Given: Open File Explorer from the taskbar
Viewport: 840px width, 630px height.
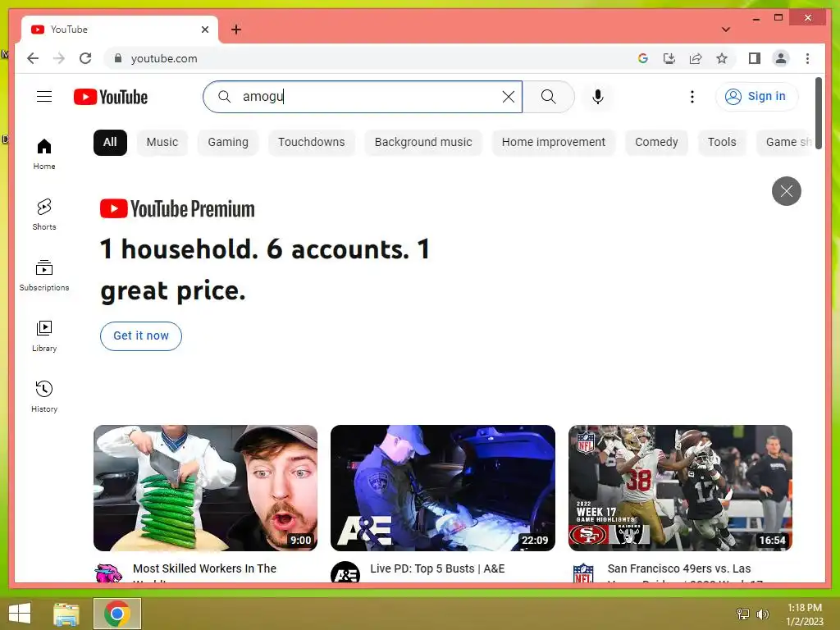Looking at the screenshot, I should 66,614.
